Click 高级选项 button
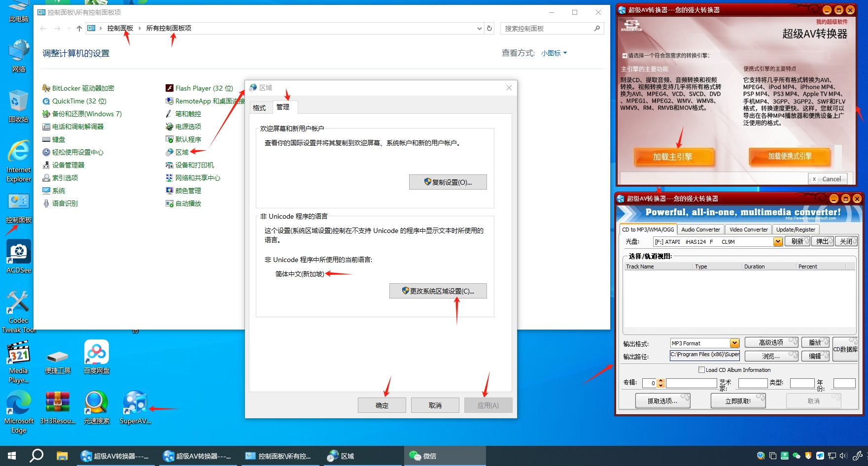Viewport: 868px width, 466px height. tap(771, 342)
